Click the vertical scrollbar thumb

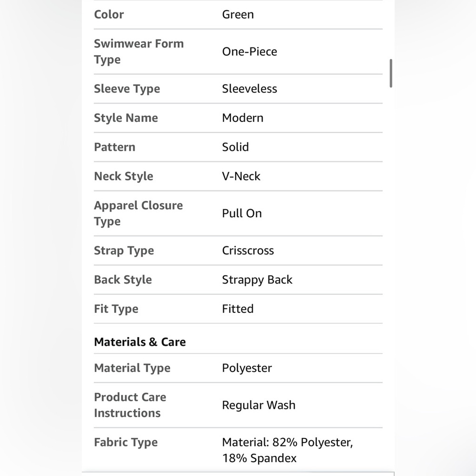tap(391, 73)
